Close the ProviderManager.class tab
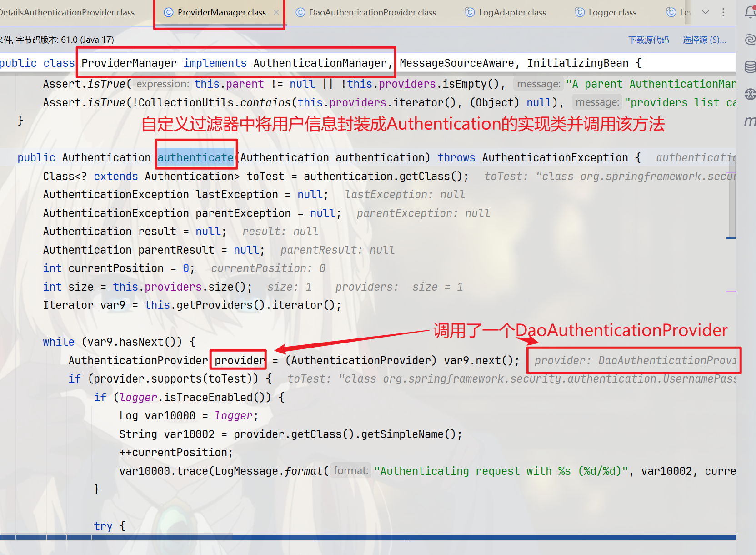This screenshot has height=555, width=756. (x=276, y=12)
